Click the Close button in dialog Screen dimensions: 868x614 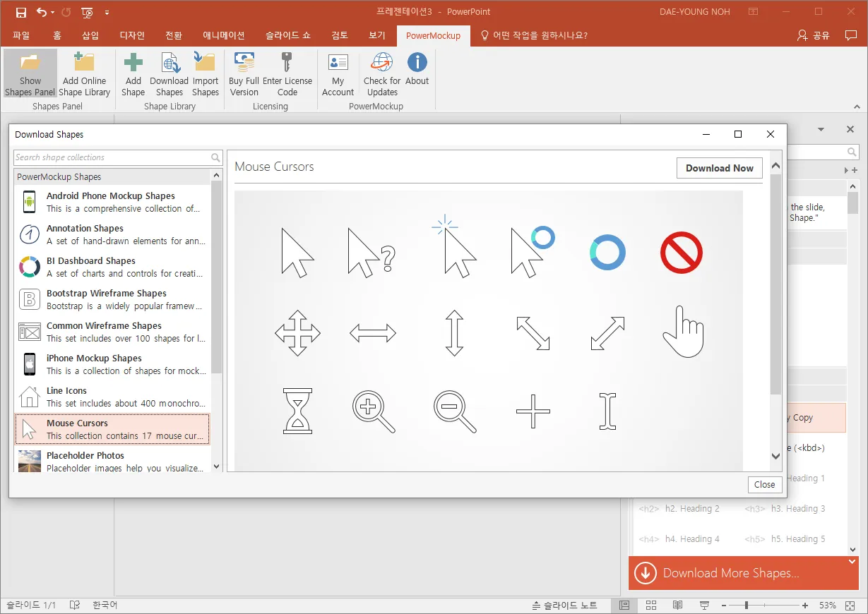click(x=764, y=484)
